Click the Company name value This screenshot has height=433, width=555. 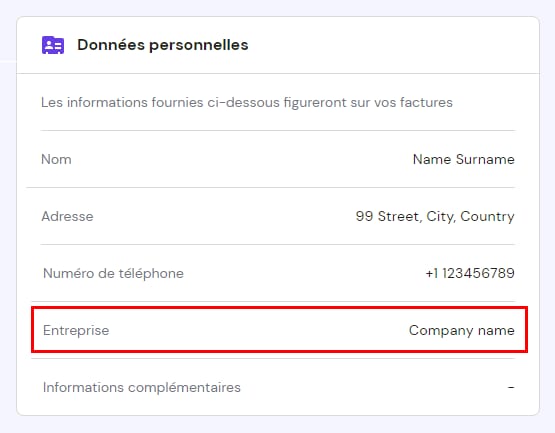tap(462, 330)
